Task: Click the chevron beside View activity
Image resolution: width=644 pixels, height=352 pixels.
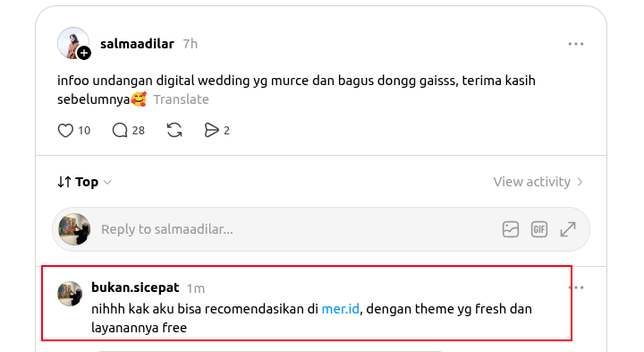Action: 580,182
